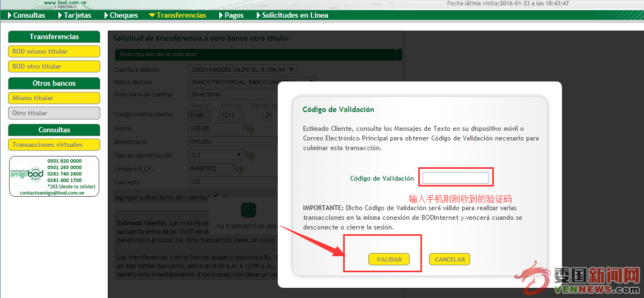Click the help icon beside Cédula field
Image resolution: width=644 pixels, height=298 pixels.
tap(240, 170)
